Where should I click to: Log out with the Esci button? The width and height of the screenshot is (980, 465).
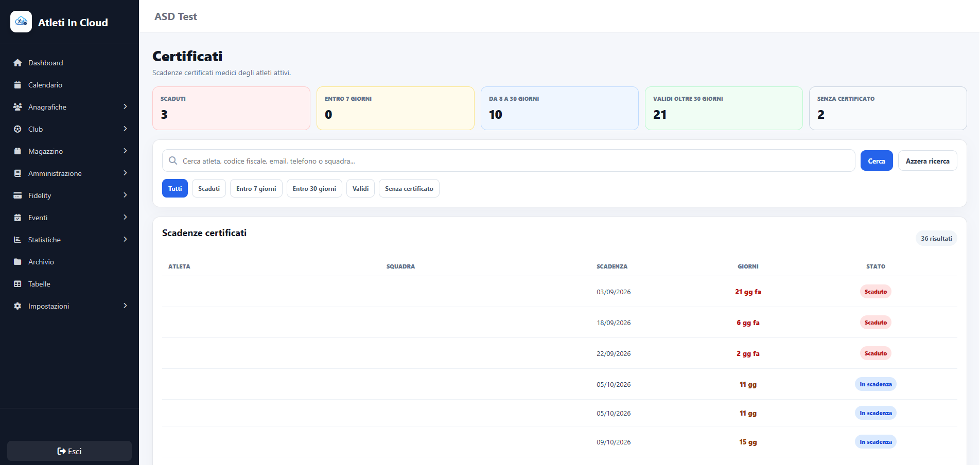coord(69,451)
